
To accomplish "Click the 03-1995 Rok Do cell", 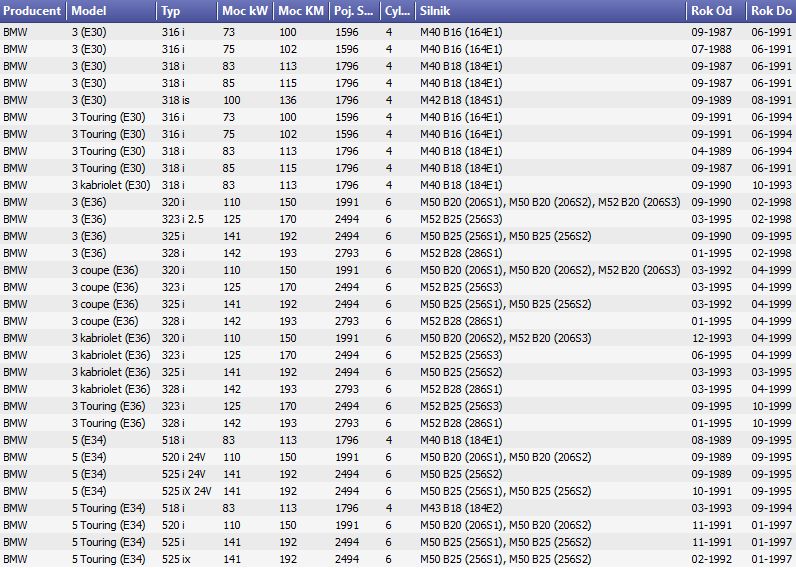I will [772, 372].
